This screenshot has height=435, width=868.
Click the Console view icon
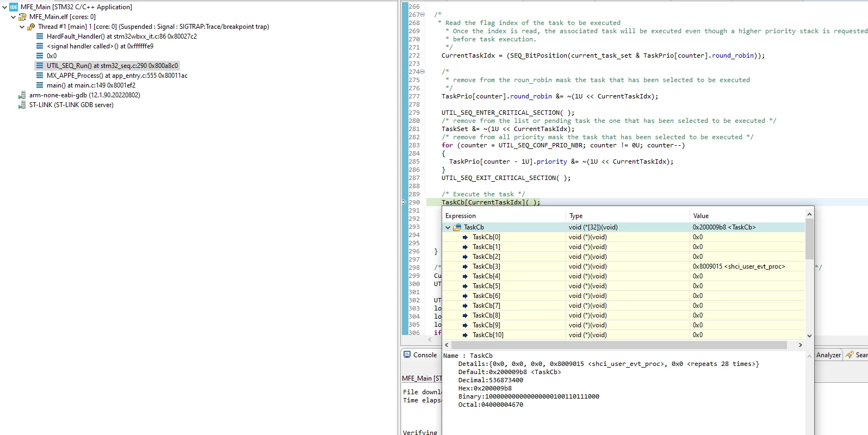click(x=407, y=355)
